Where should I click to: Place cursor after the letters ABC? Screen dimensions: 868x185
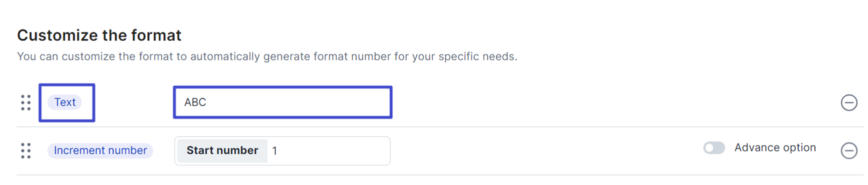click(207, 102)
